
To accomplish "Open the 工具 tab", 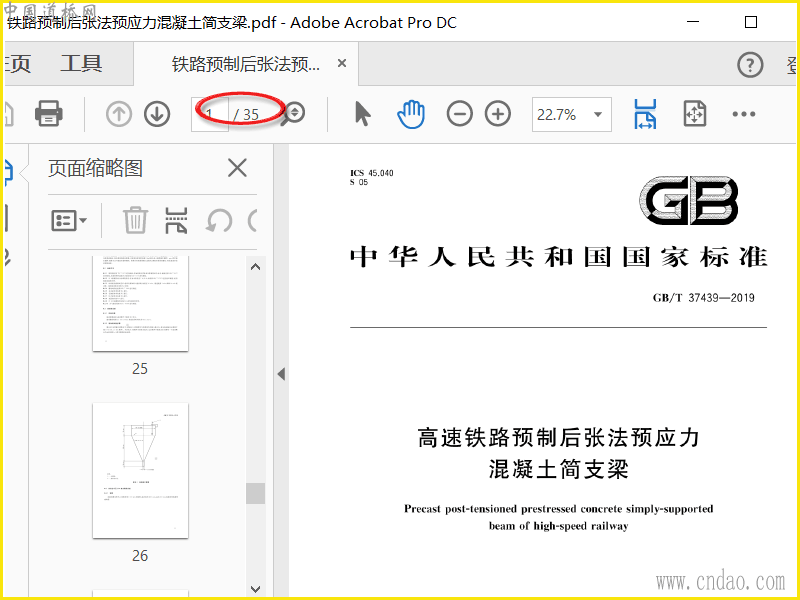I will pos(81,64).
